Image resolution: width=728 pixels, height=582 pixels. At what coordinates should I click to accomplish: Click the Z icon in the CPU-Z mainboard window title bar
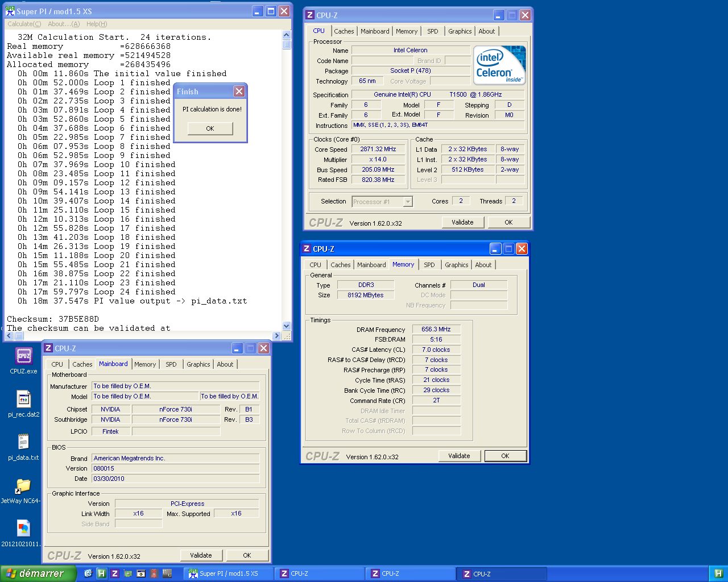(x=48, y=348)
